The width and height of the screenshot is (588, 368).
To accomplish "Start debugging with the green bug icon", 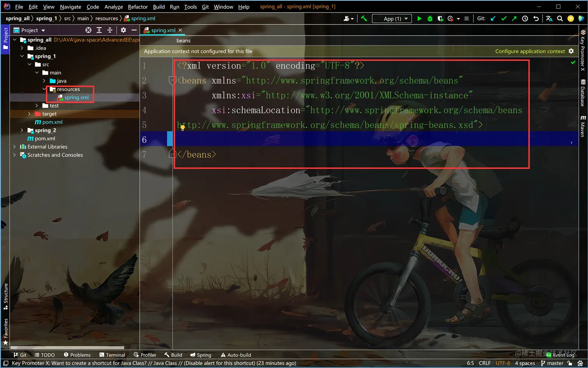I will click(x=430, y=18).
